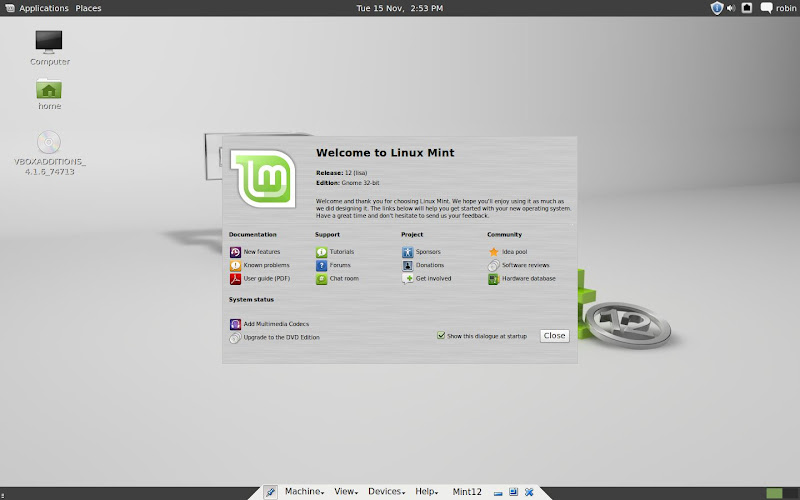The image size is (800, 500).
Task: Click the Linux Mint logo in the welcome dialog
Action: point(264,179)
